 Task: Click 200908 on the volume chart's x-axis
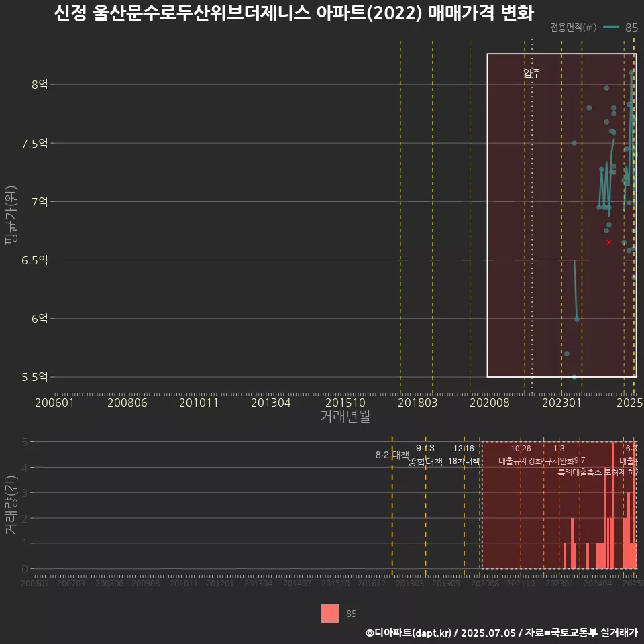(x=146, y=583)
